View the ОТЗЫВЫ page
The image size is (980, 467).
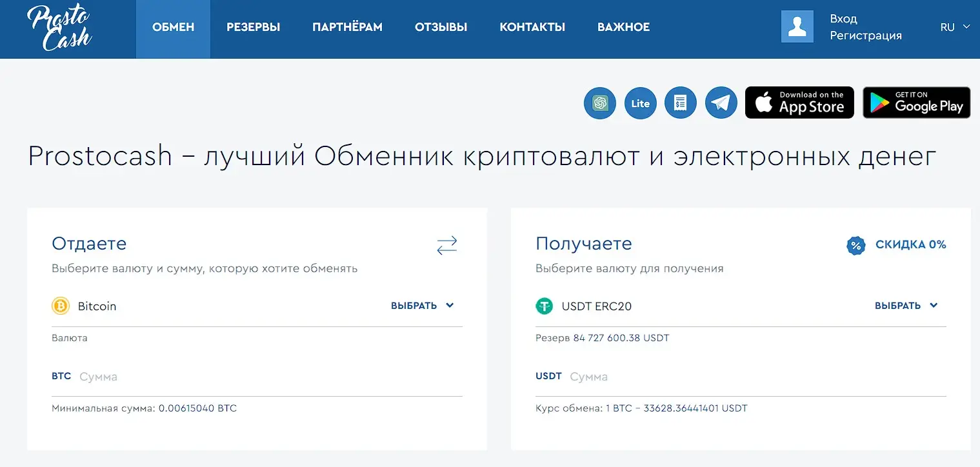[x=441, y=27]
